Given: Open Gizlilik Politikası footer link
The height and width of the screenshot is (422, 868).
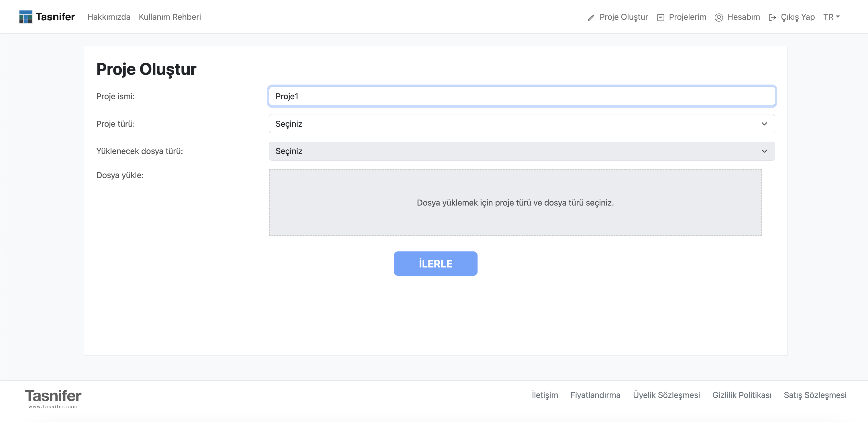Looking at the screenshot, I should point(742,395).
